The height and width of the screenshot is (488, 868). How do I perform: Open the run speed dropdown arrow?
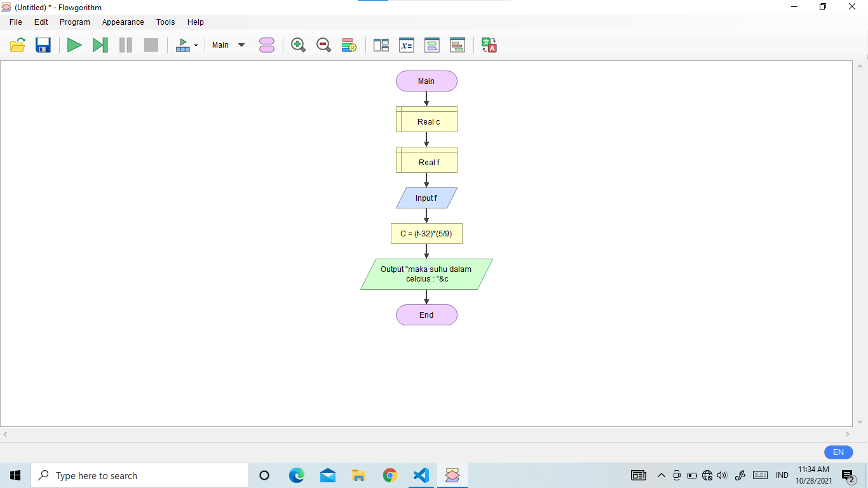(196, 44)
